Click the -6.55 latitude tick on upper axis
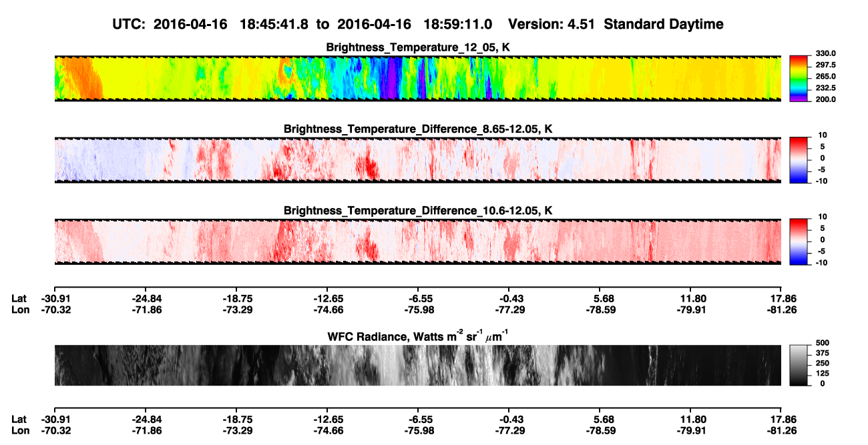 click(x=417, y=299)
